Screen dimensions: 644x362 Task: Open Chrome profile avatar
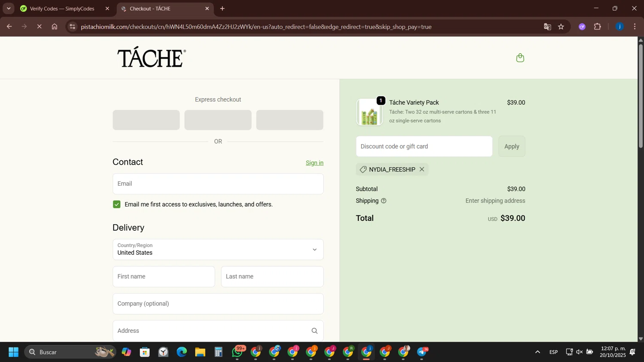620,27
